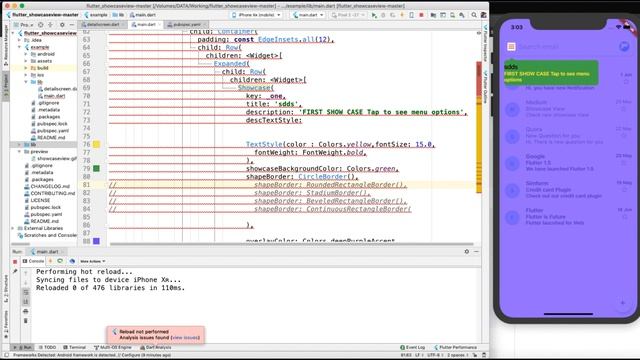This screenshot has width=640, height=360.
Task: Open the Flutter Performance tool window
Action: (x=456, y=347)
